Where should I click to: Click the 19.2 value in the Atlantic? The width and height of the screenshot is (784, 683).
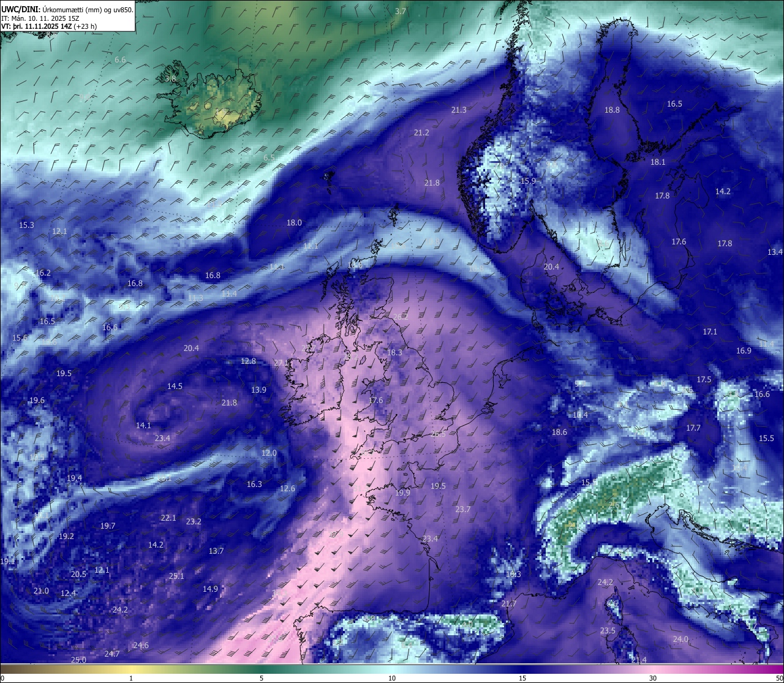66,537
